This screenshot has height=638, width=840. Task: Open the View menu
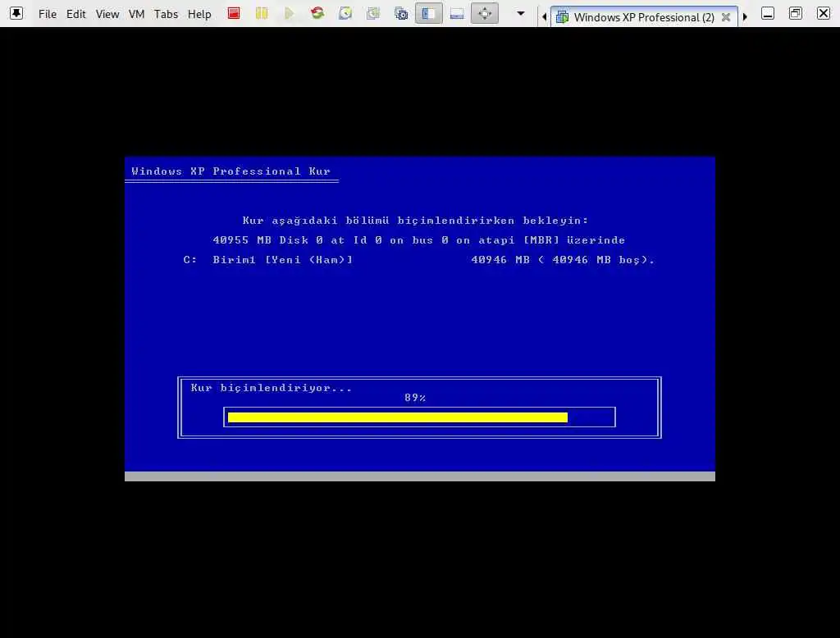pyautogui.click(x=107, y=15)
